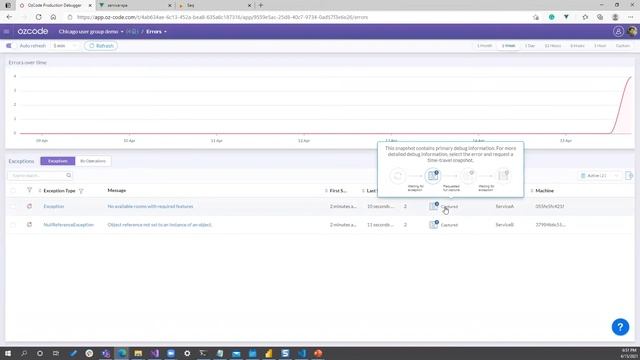Open Microsoft Edge from the taskbar
The height and width of the screenshot is (360, 640).
point(122,353)
